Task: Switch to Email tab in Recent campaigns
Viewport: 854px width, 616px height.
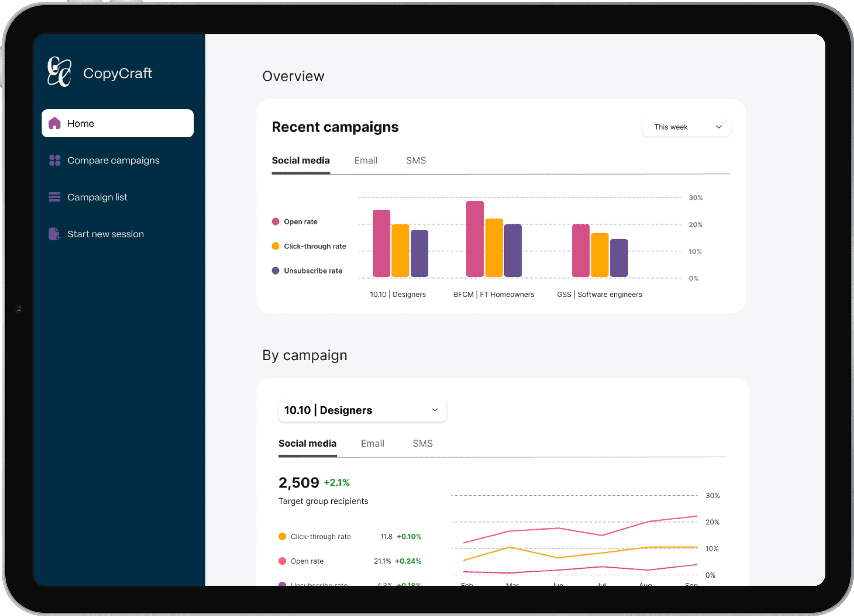Action: coord(365,161)
